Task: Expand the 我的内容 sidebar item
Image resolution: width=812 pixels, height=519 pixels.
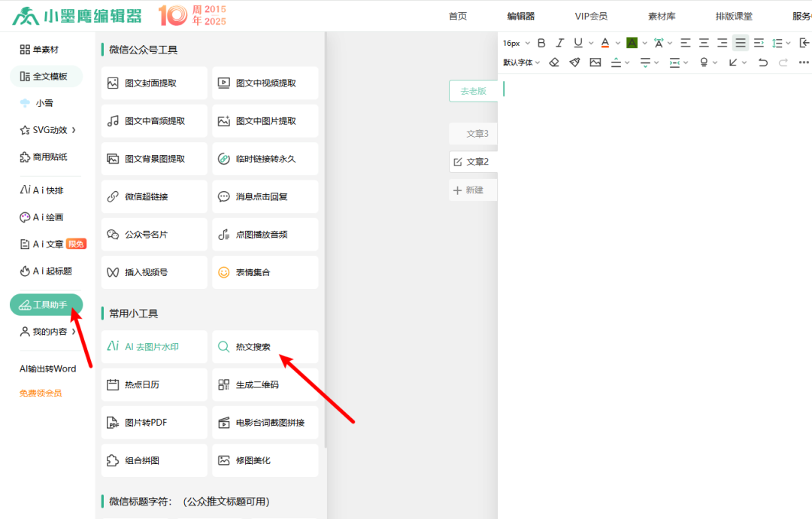Action: (x=50, y=332)
